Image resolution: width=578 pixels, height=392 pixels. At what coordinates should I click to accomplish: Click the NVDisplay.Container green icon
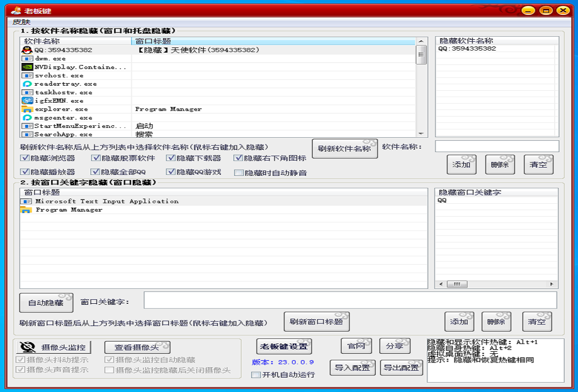click(27, 67)
